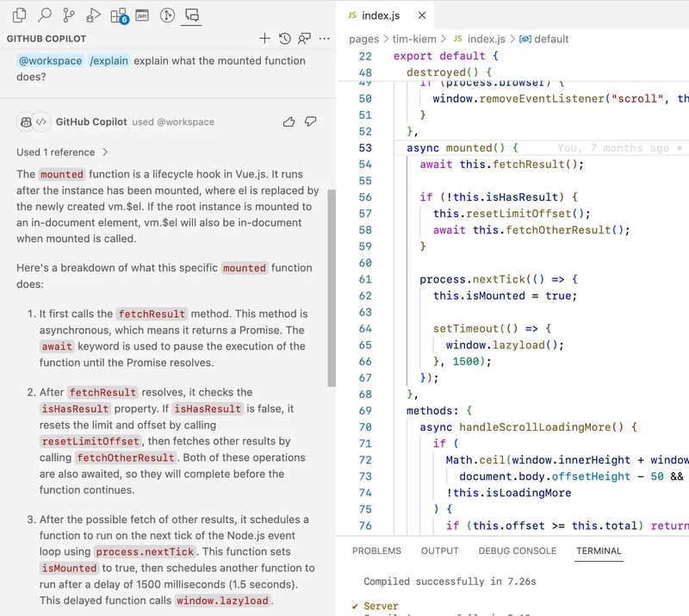The height and width of the screenshot is (616, 689).
Task: Click the 'You, 7 months ago' blame annotation
Action: point(613,148)
